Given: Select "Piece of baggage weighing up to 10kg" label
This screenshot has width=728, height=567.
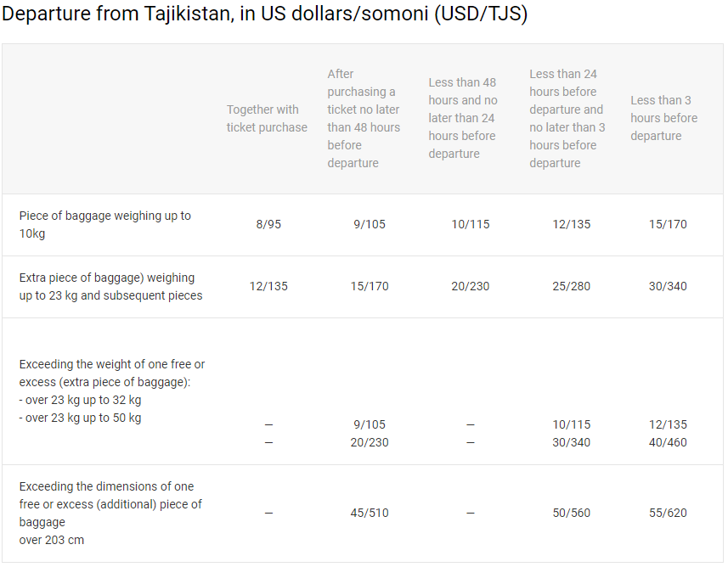Looking at the screenshot, I should tap(105, 225).
